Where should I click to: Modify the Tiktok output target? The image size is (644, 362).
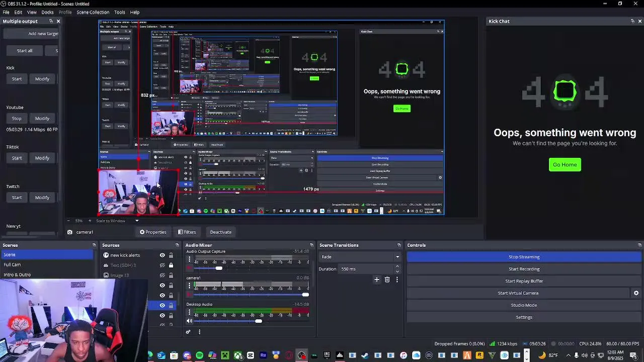(42, 158)
